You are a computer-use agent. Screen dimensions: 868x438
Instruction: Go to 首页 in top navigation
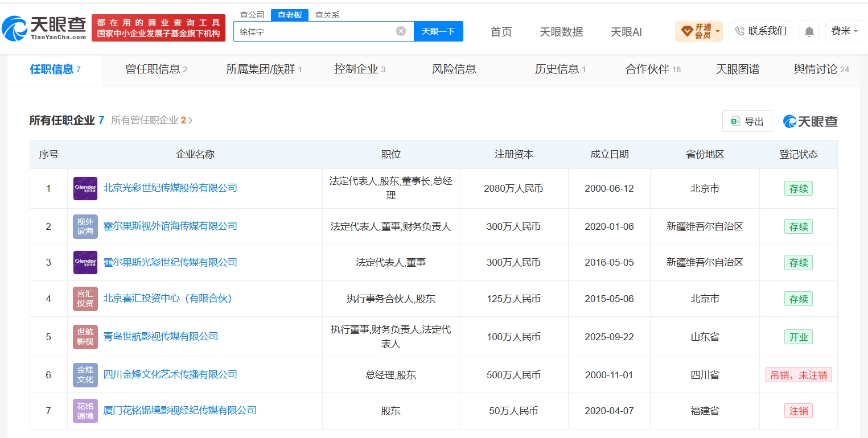coord(501,32)
